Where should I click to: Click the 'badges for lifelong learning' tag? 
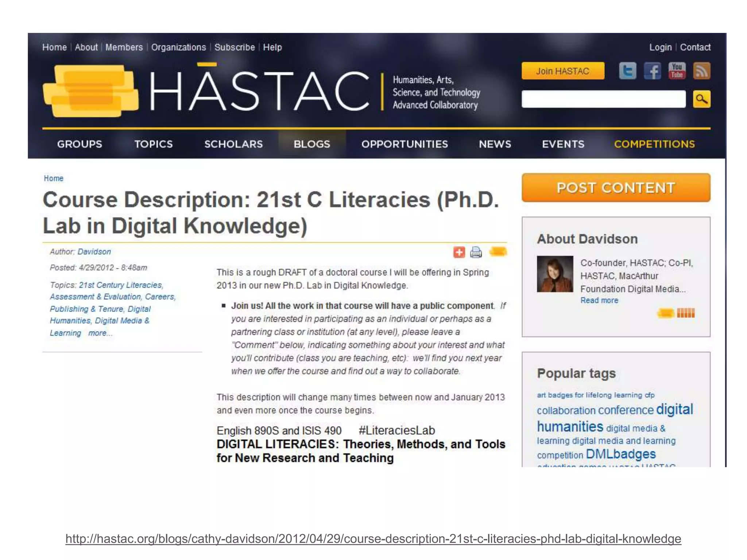click(x=595, y=395)
